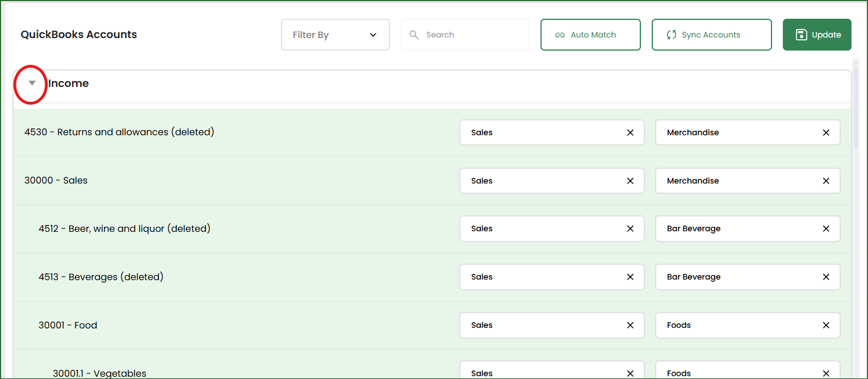Clear Sales for 30000 - Sales row
Image resolution: width=868 pixels, height=379 pixels.
[630, 181]
